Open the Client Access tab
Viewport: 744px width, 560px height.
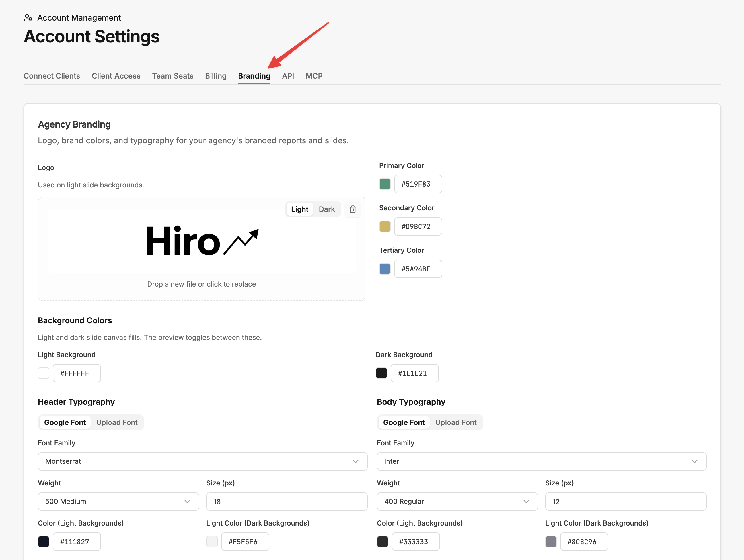116,76
